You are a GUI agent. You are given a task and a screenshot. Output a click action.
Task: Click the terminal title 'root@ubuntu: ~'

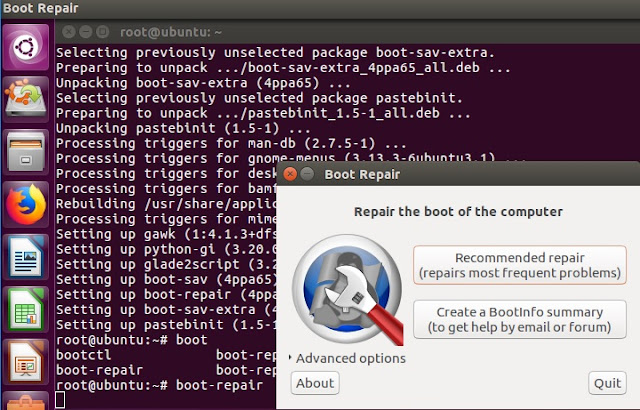click(171, 32)
